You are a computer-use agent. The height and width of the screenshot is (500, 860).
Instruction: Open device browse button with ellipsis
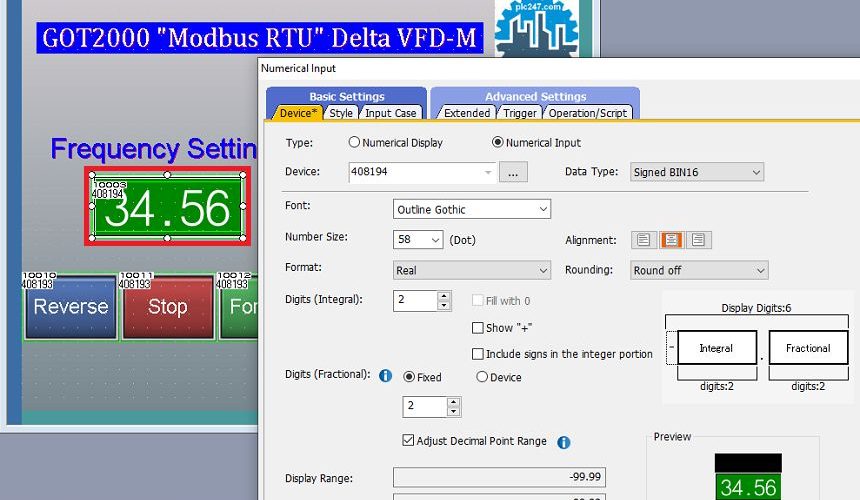pyautogui.click(x=513, y=172)
